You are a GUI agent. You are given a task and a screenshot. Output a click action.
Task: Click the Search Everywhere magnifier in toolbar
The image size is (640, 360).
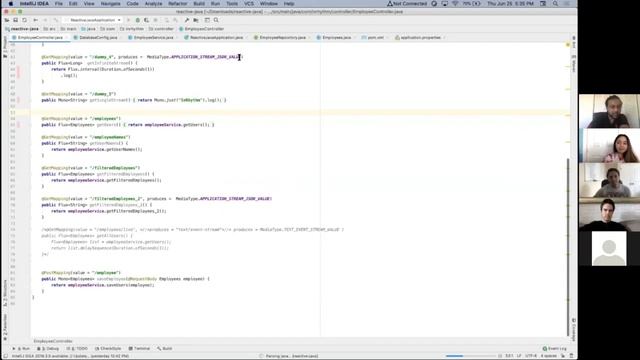[x=216, y=20]
